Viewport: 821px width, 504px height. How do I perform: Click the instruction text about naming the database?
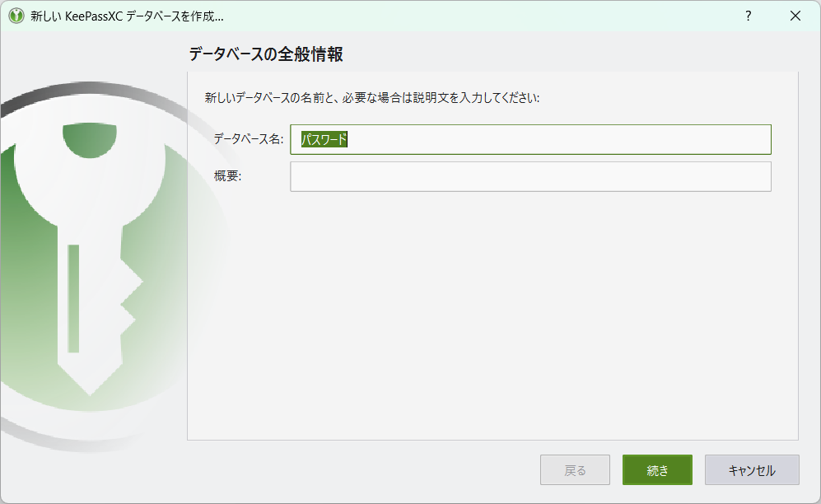tap(371, 98)
